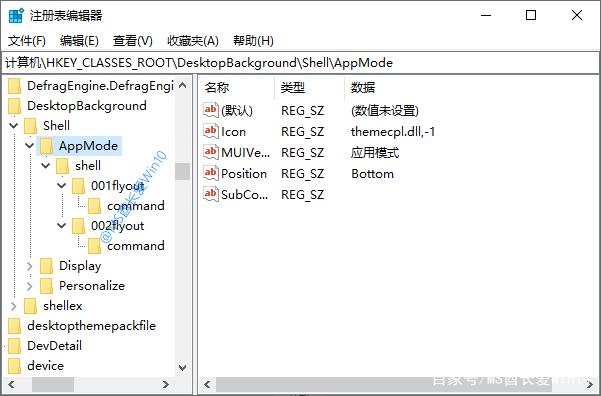601x396 pixels.
Task: Select the 001flyout folder icon
Action: coord(78,186)
